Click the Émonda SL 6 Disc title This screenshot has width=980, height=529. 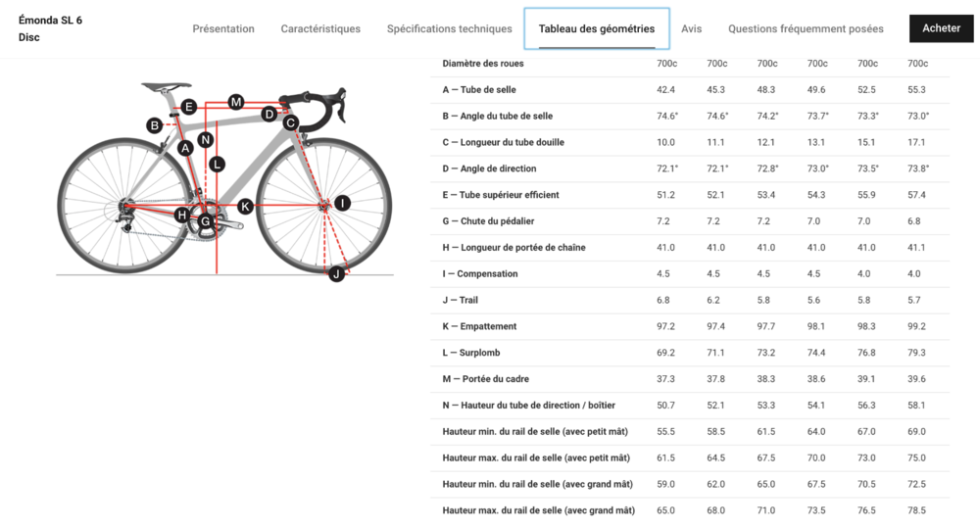coord(51,28)
